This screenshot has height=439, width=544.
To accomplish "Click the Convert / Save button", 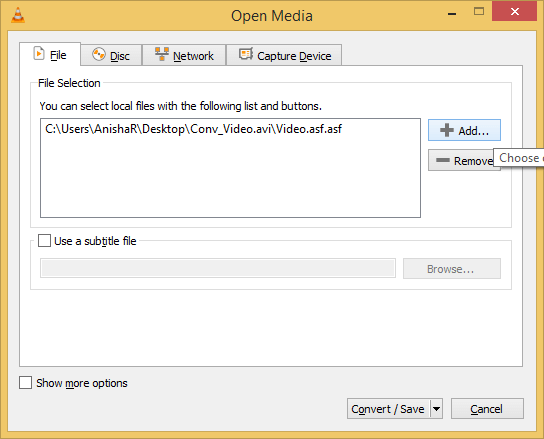I will (388, 409).
